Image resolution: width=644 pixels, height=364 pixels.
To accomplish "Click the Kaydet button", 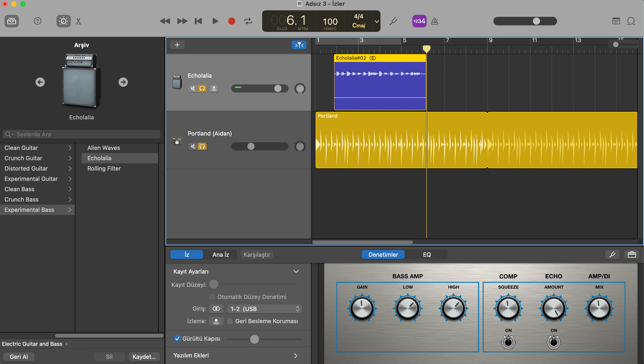I will click(144, 357).
